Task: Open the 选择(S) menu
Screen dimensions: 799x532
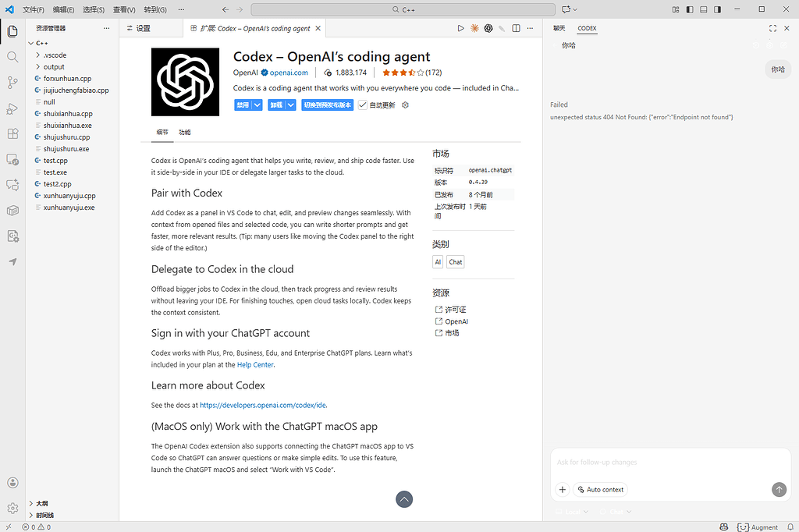Action: (x=94, y=9)
